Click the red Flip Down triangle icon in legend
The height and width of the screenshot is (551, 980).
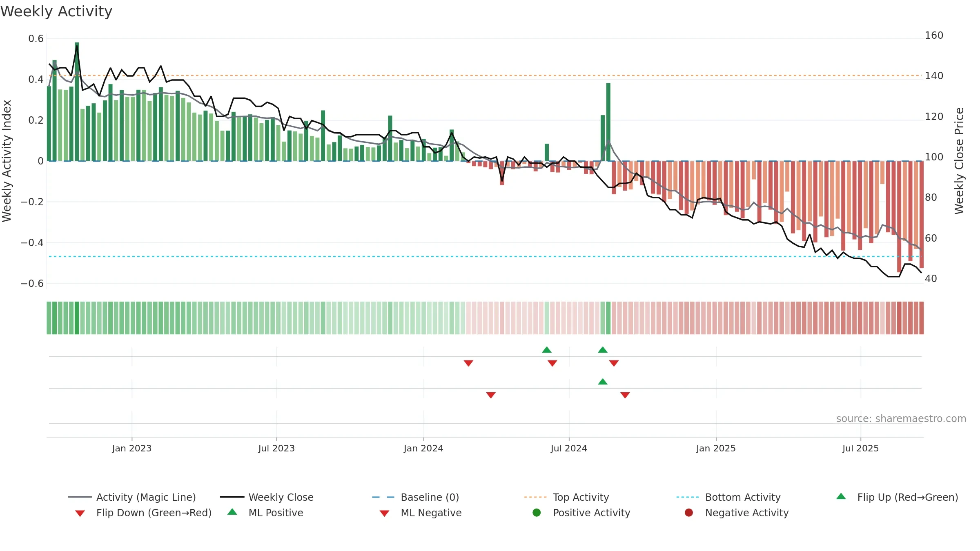[80, 513]
